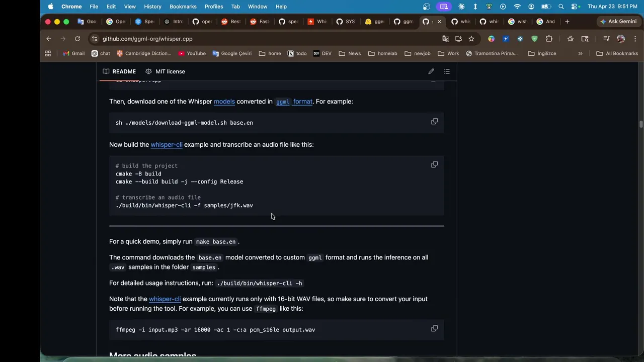644x362 pixels.
Task: Open the Apps grid in bookmarks bar
Action: pos(48,53)
